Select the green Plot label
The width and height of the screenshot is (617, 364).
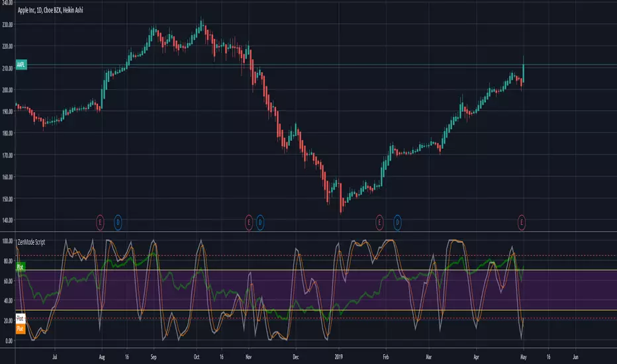(21, 267)
